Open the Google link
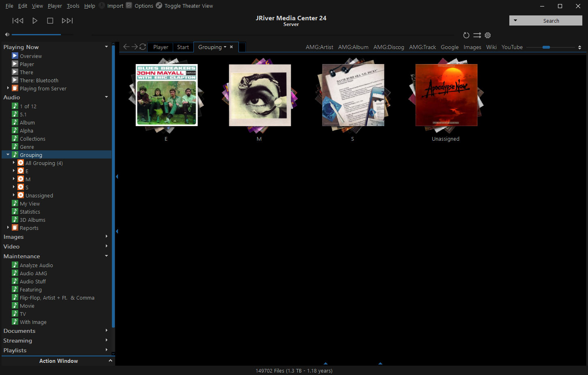Image resolution: width=588 pixels, height=375 pixels. [x=450, y=47]
